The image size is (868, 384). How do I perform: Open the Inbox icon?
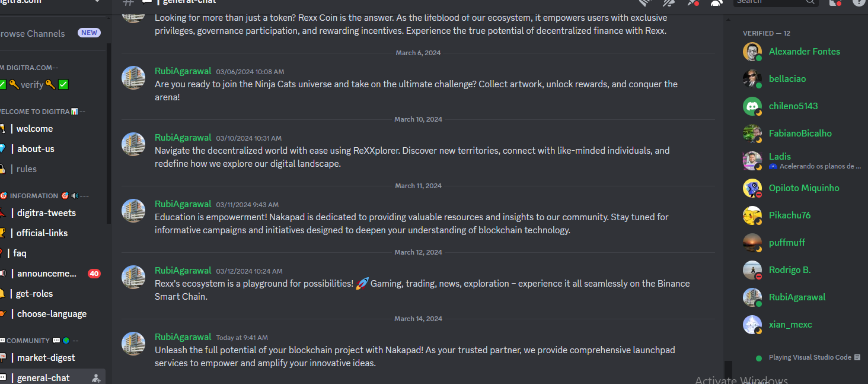(835, 2)
